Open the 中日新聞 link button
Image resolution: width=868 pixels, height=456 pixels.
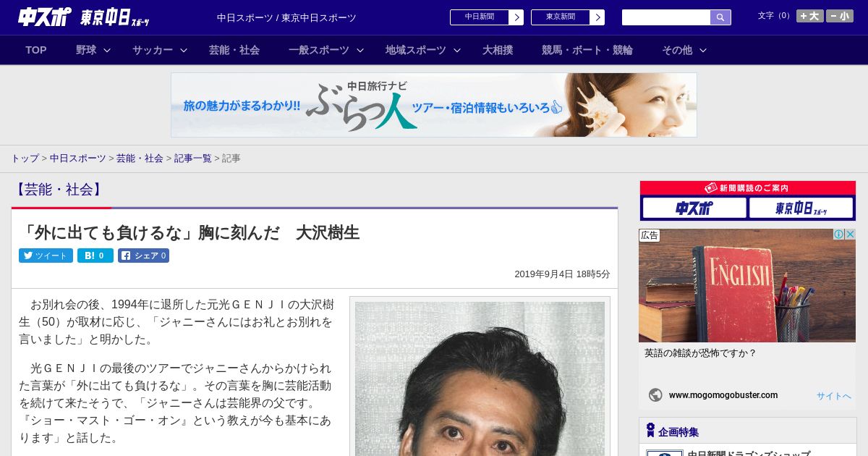tap(479, 17)
